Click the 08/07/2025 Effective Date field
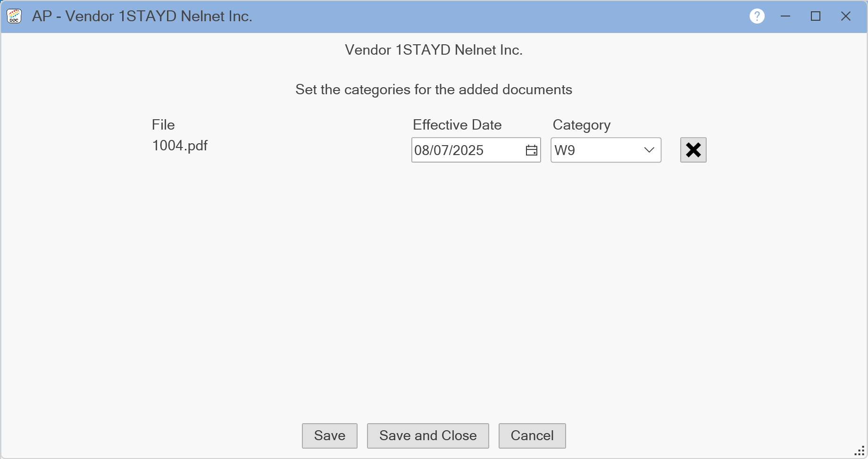This screenshot has height=459, width=868. [x=465, y=150]
